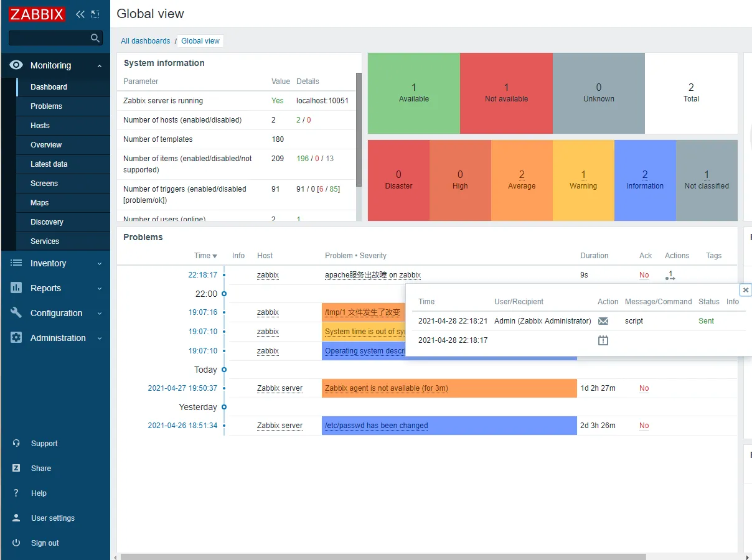Viewport: 752px width, 560px height.
Task: Click the search magnifier icon
Action: pyautogui.click(x=95, y=38)
